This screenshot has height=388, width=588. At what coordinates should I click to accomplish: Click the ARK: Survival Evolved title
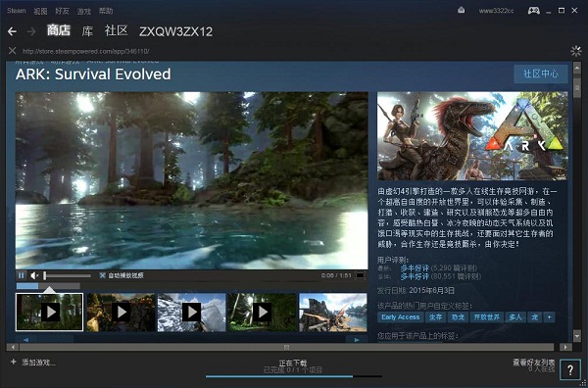pyautogui.click(x=93, y=74)
